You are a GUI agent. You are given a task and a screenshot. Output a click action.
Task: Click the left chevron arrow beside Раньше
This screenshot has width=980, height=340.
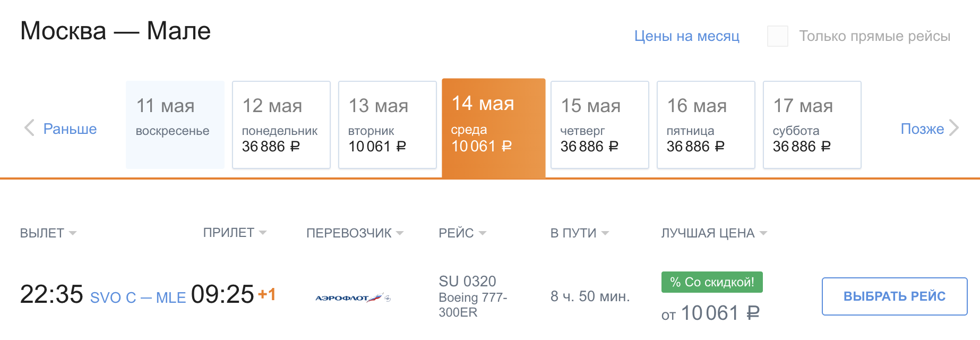pos(29,128)
